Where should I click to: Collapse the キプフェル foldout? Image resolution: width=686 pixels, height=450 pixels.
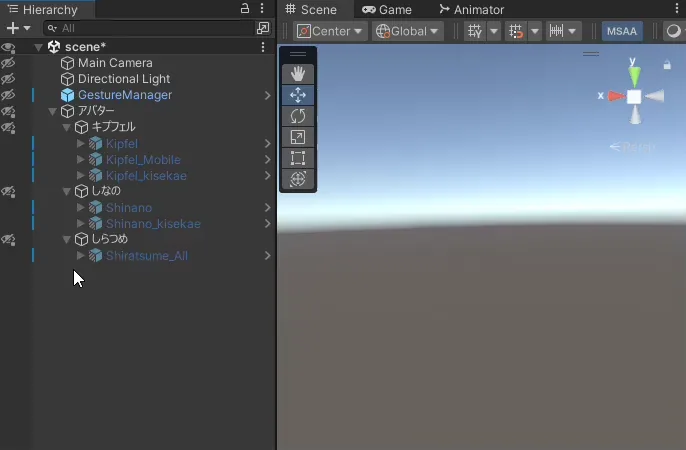66,128
